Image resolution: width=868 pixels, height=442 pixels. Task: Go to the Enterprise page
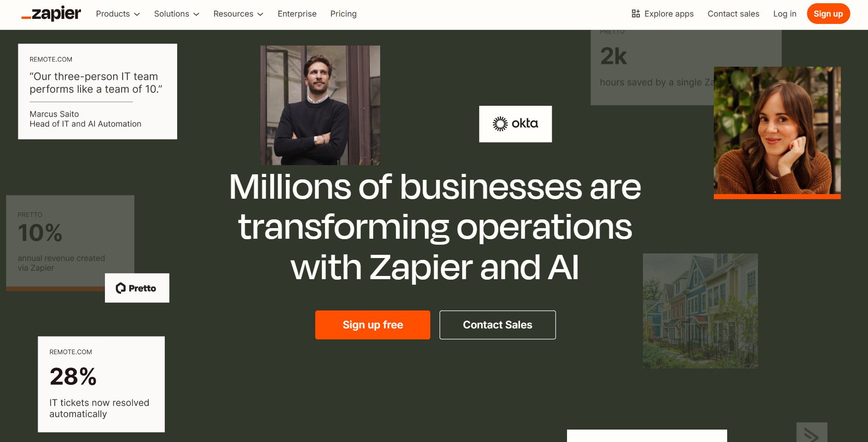297,14
